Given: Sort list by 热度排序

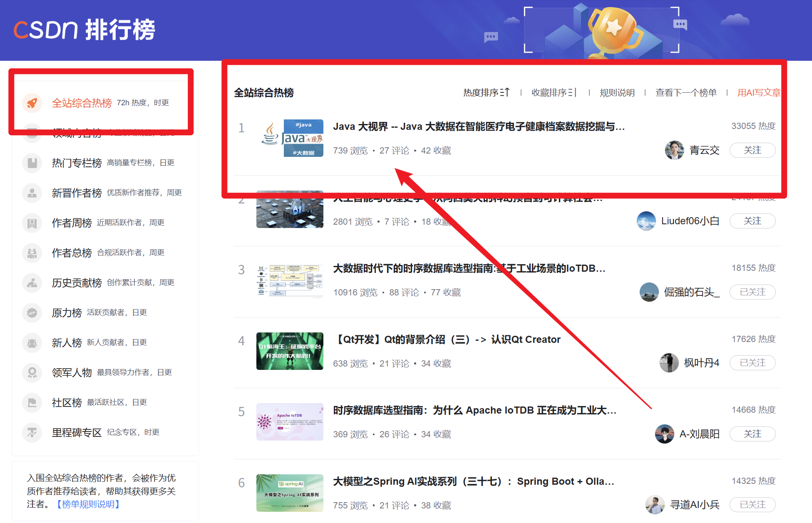Looking at the screenshot, I should pyautogui.click(x=486, y=92).
